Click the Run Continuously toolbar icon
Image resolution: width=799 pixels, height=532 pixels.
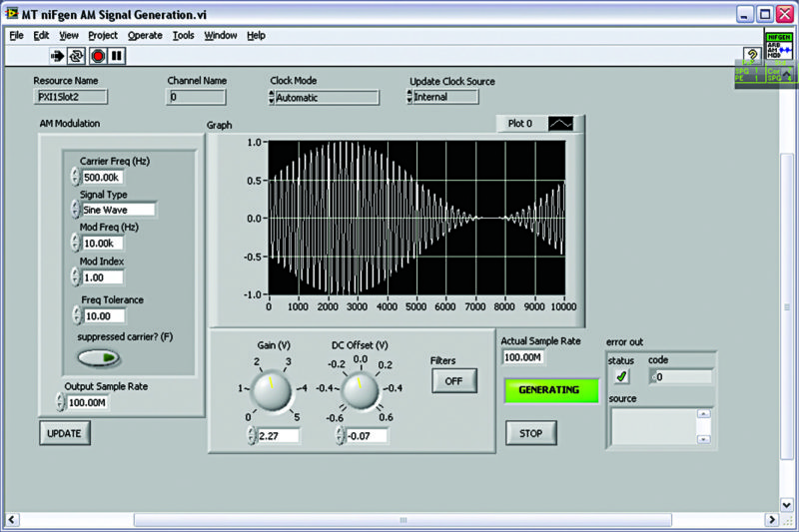click(x=77, y=55)
